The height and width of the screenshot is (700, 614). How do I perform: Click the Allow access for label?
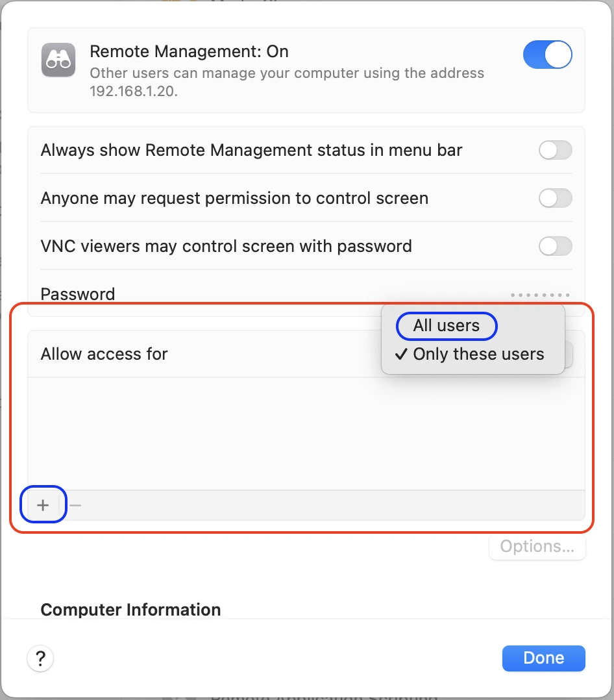pyautogui.click(x=104, y=354)
